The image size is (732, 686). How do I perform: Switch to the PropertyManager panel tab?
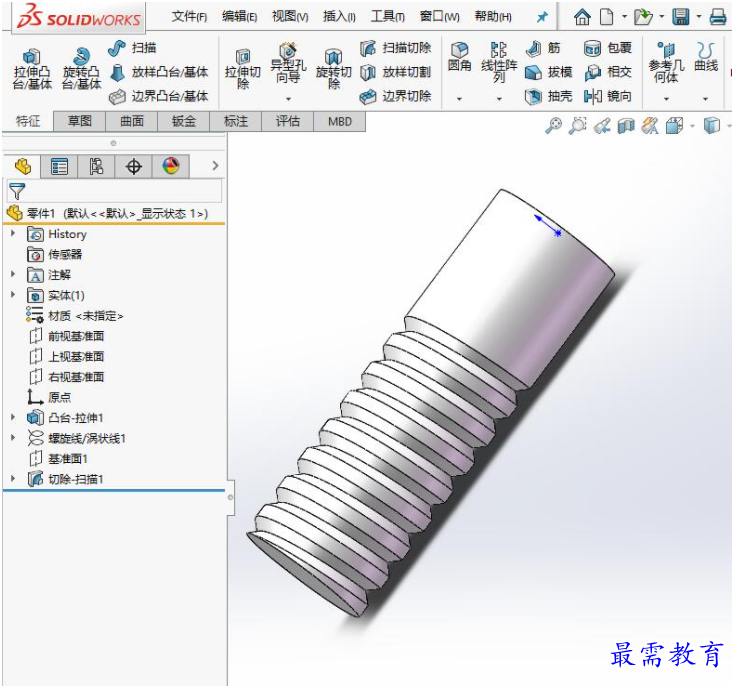(x=59, y=166)
